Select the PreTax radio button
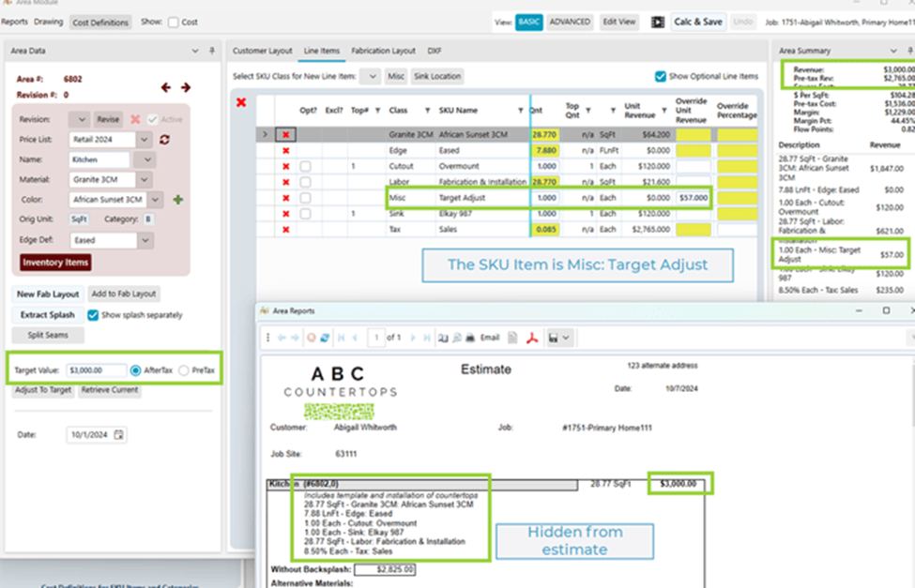The width and height of the screenshot is (915, 588). 184,370
